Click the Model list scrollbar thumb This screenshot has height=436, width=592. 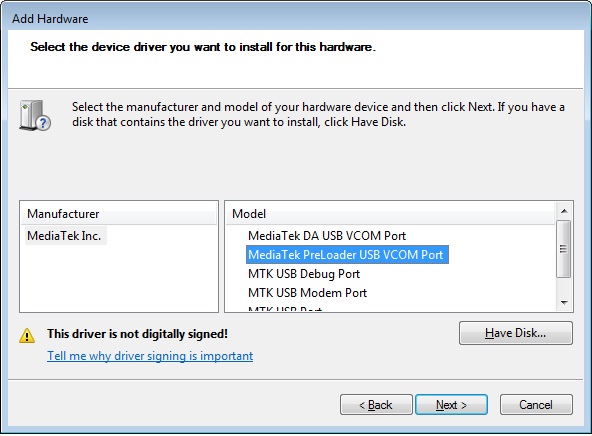[564, 249]
